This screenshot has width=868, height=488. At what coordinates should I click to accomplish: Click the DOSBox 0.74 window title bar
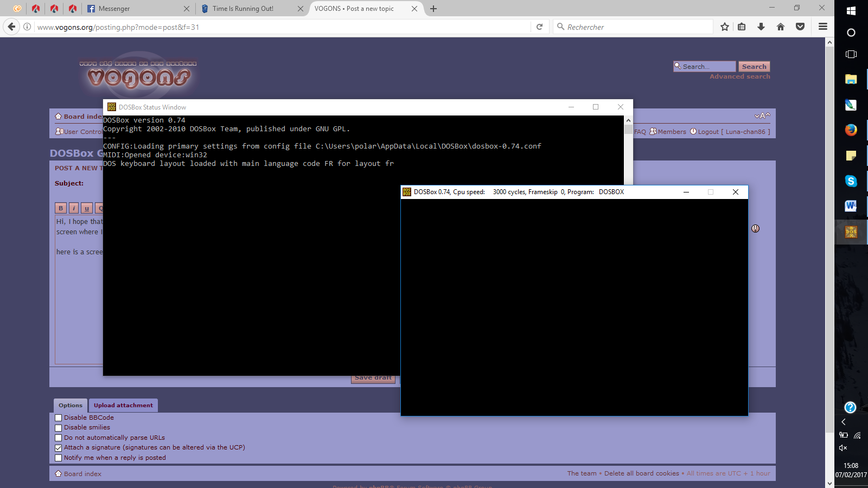pyautogui.click(x=542, y=192)
